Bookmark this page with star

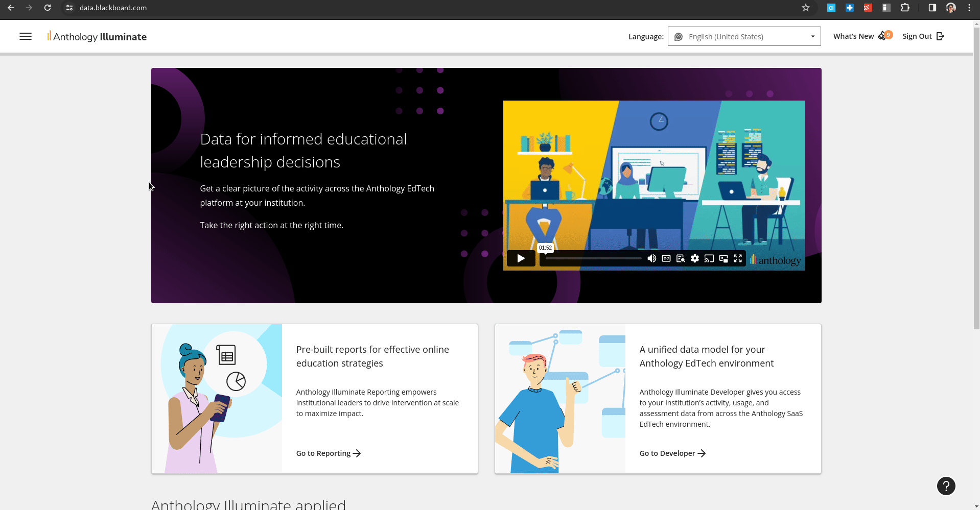806,8
